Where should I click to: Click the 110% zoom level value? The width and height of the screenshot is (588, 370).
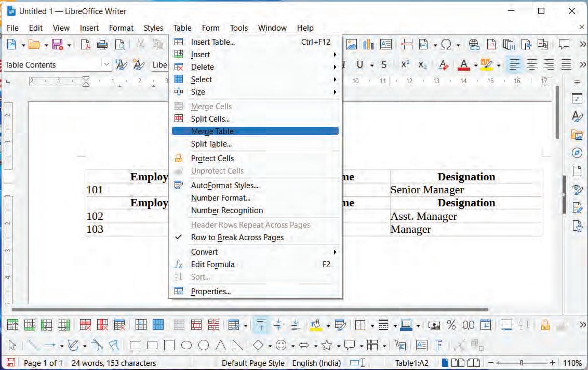pyautogui.click(x=572, y=363)
